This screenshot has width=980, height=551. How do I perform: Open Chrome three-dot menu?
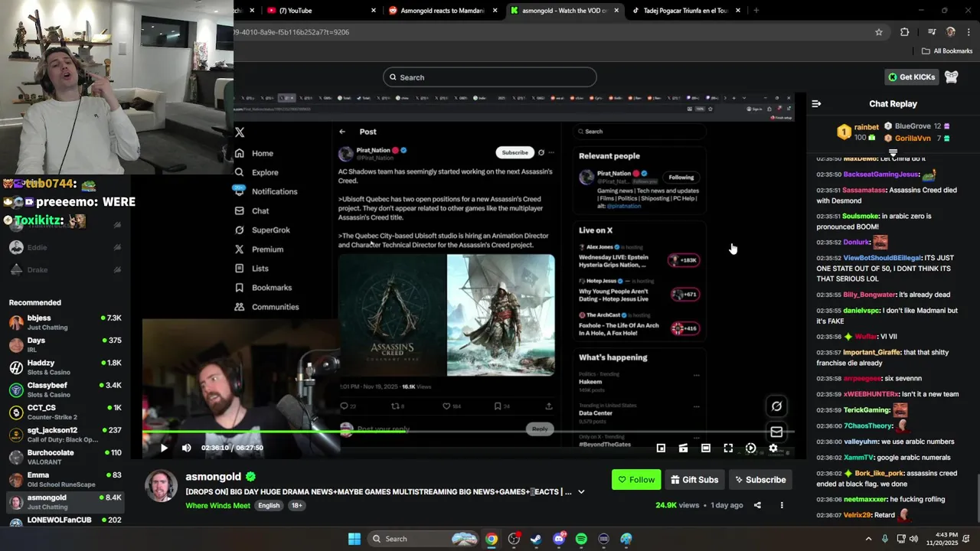coord(969,32)
